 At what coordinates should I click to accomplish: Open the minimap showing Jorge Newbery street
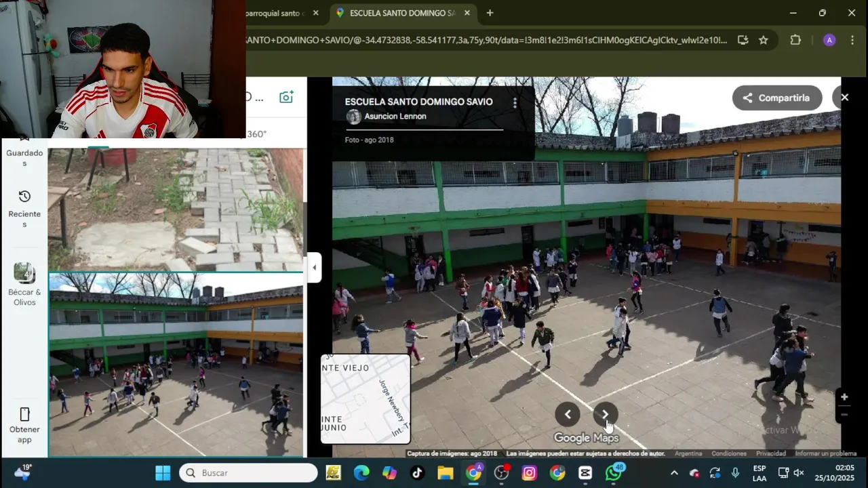pos(366,399)
